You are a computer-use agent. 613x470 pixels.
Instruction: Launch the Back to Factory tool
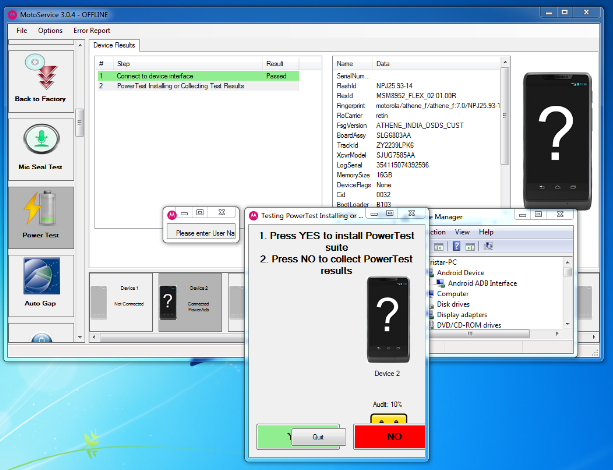pyautogui.click(x=41, y=81)
